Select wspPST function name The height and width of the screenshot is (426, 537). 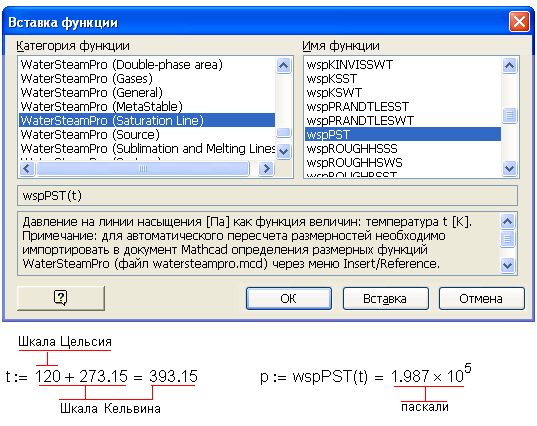(x=403, y=135)
